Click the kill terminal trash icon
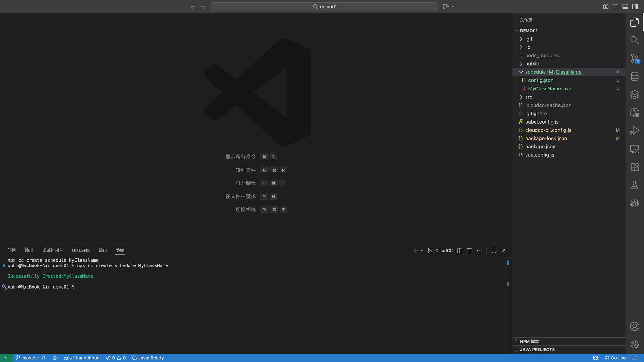644x362 pixels. 469,250
